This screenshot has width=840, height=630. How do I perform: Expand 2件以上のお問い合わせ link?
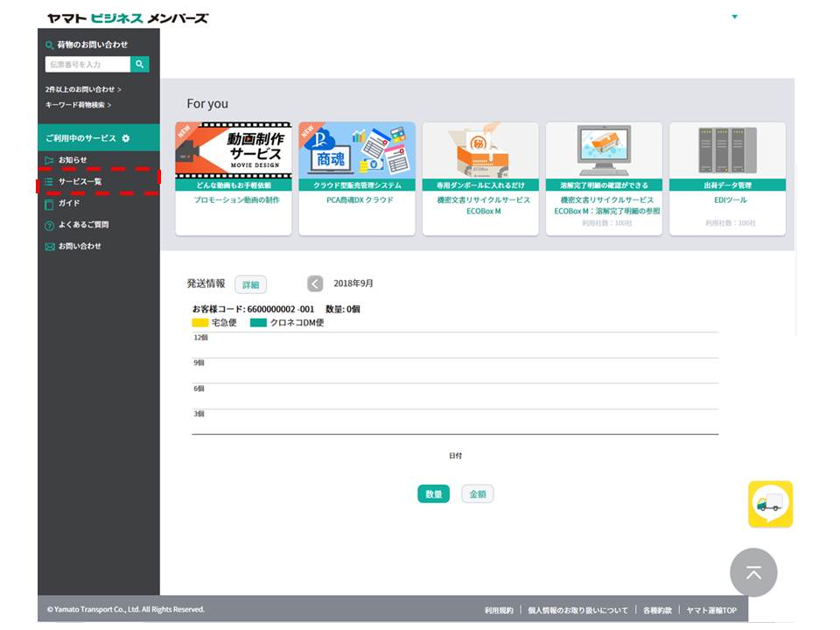[83, 89]
